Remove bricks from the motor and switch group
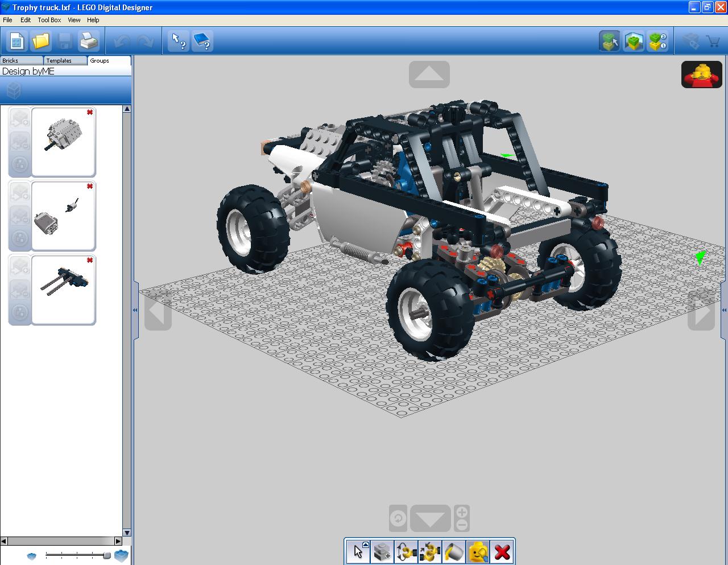The width and height of the screenshot is (728, 565). 20,216
